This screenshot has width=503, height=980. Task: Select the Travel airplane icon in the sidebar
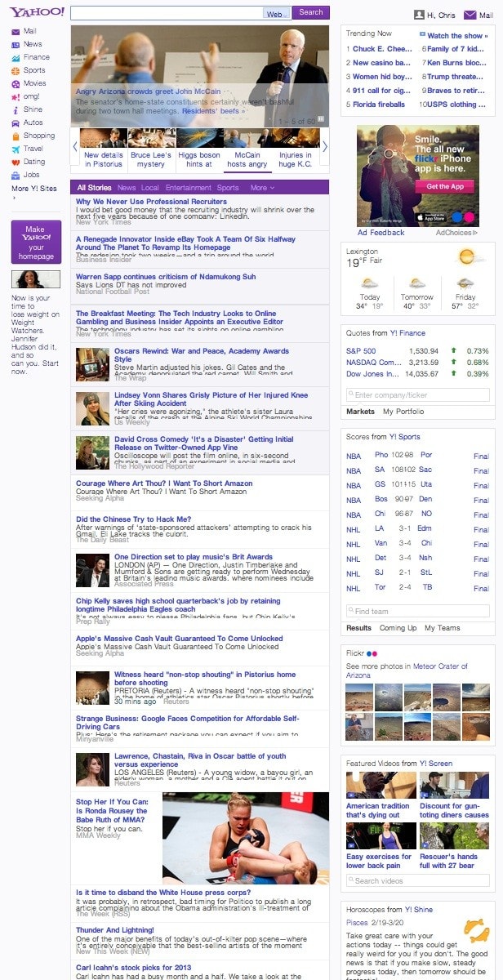(x=16, y=149)
